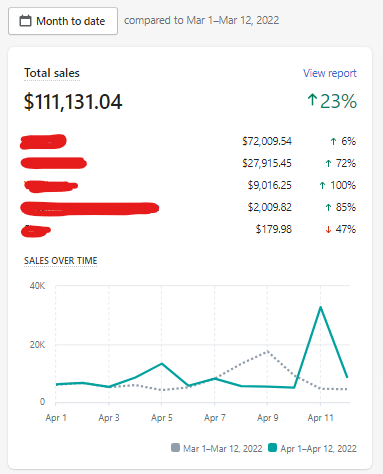Click the $111,131.04 total amount
This screenshot has height=474, width=383.
tap(73, 102)
